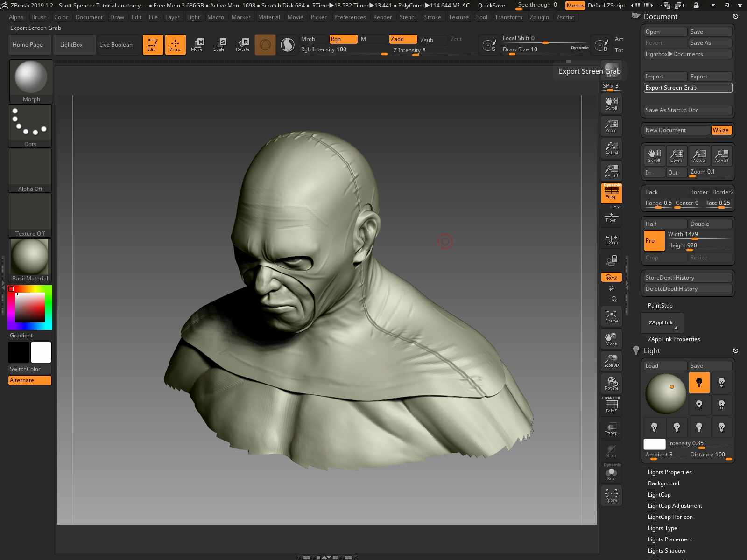The width and height of the screenshot is (747, 560).
Task: Click the Xpose icon
Action: pyautogui.click(x=611, y=496)
